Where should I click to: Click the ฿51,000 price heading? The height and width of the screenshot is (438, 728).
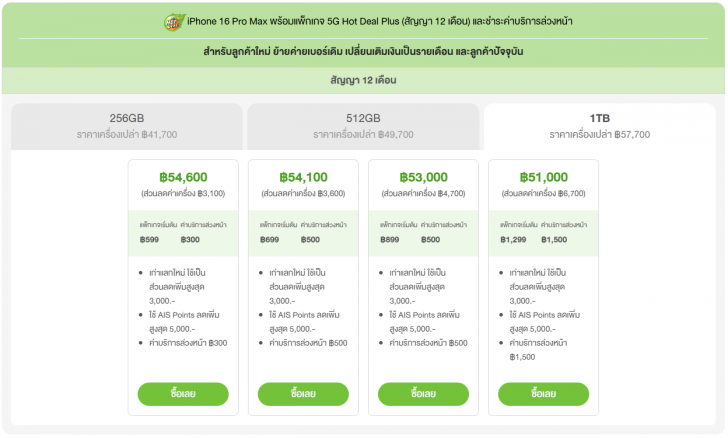click(544, 177)
